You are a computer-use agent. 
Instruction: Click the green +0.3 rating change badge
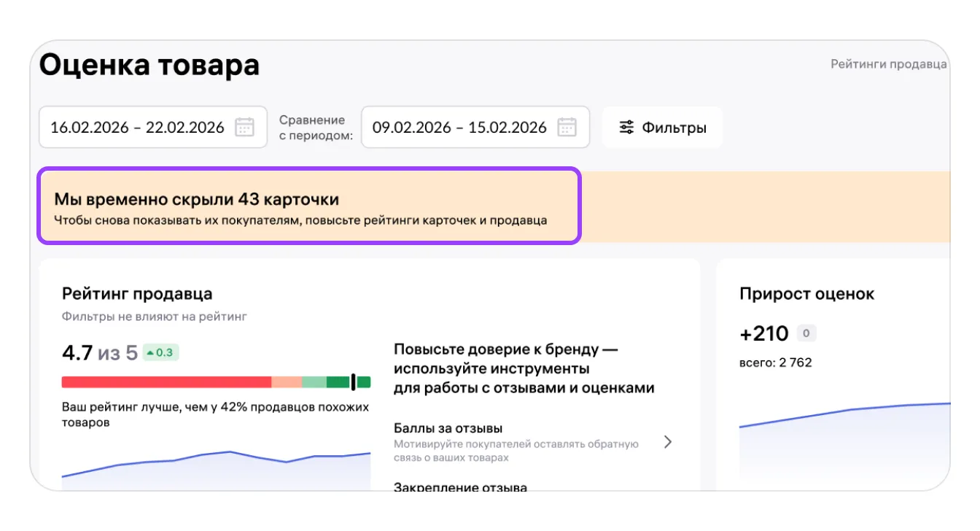(160, 353)
